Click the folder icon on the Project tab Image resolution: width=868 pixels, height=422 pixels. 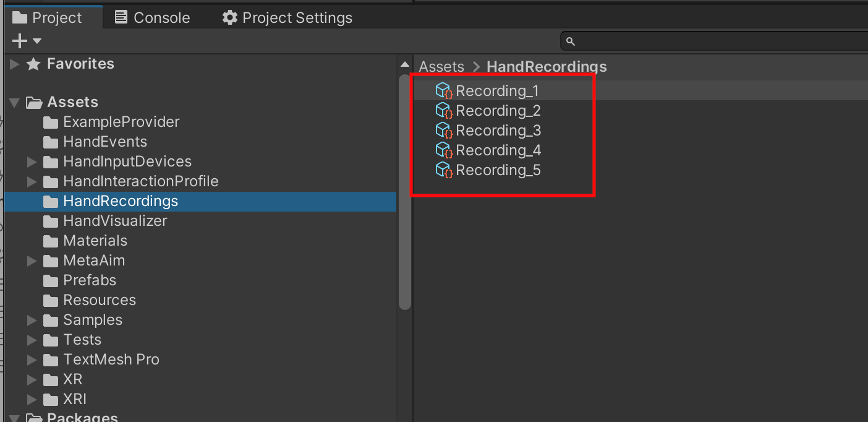point(21,17)
